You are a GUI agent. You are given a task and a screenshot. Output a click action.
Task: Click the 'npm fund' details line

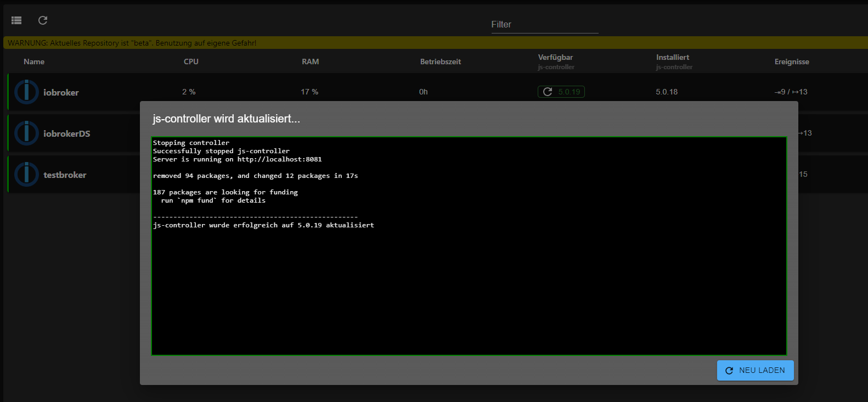(x=213, y=200)
